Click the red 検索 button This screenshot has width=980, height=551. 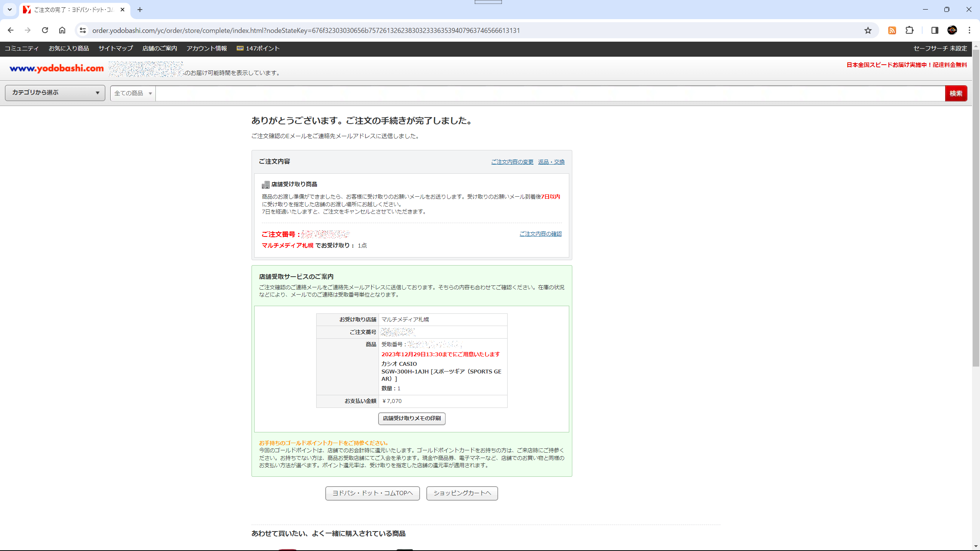pos(956,93)
